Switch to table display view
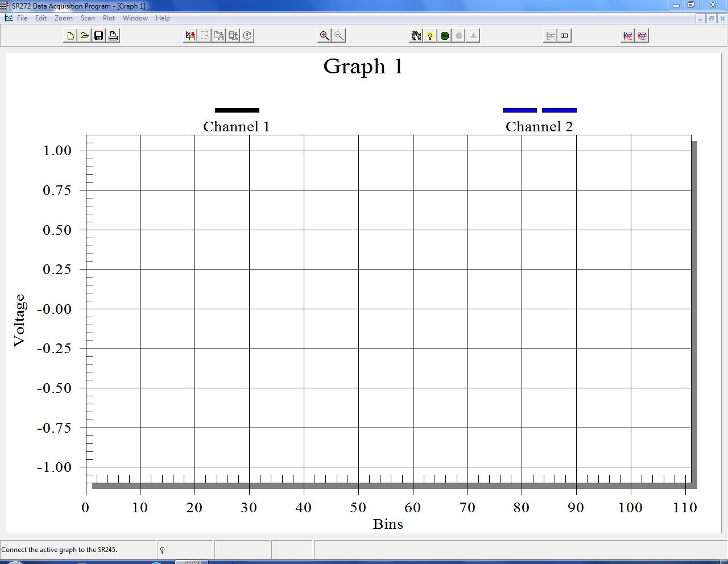Image resolution: width=728 pixels, height=564 pixels. click(x=564, y=35)
